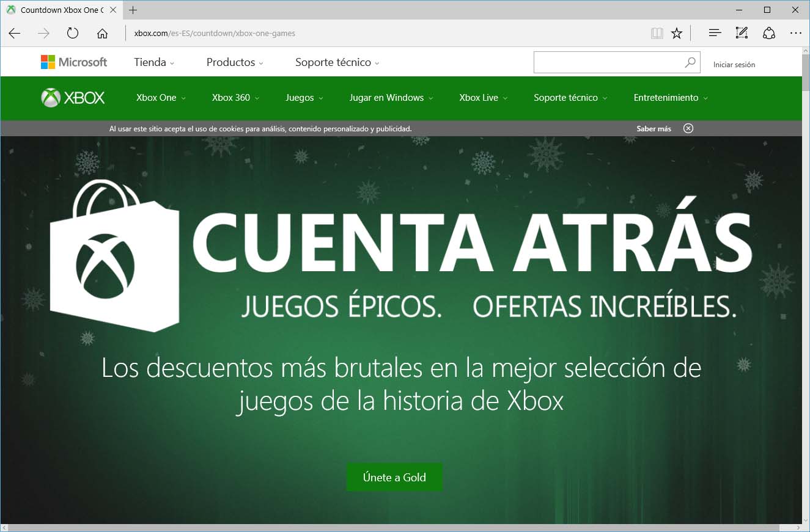The height and width of the screenshot is (532, 810).
Task: Select the Countdown Xbox One browser tab
Action: pos(61,10)
